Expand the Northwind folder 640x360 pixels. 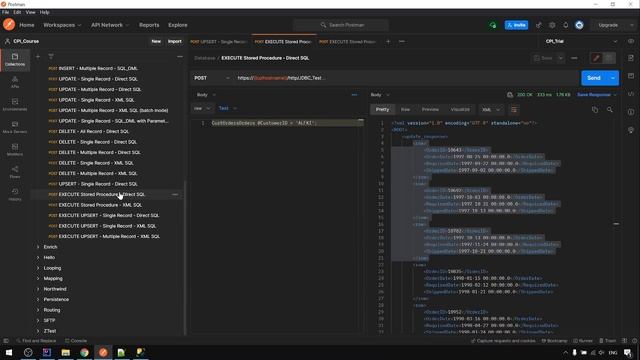38,289
